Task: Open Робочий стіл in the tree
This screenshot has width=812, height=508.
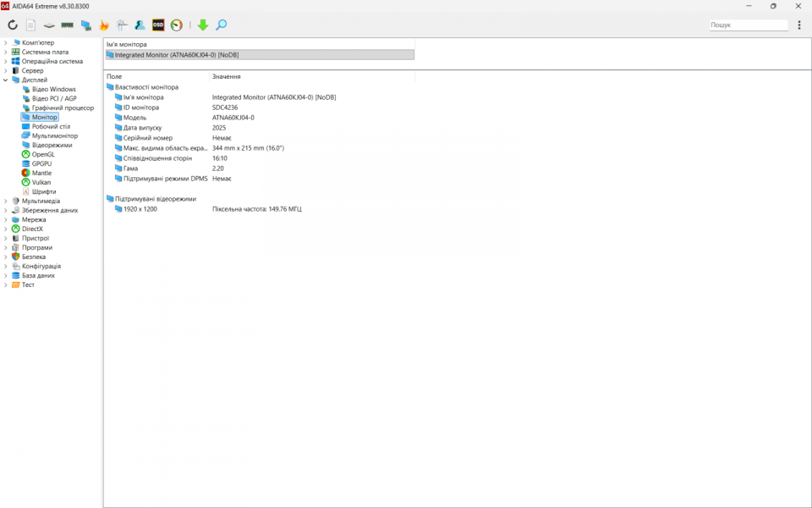Action: 51,126
